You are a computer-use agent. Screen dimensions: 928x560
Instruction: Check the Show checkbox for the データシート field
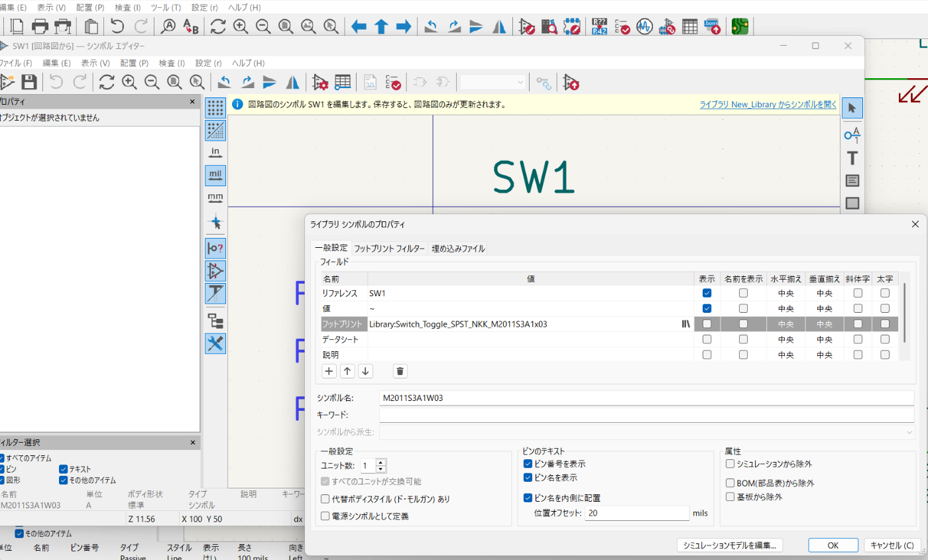pyautogui.click(x=707, y=339)
